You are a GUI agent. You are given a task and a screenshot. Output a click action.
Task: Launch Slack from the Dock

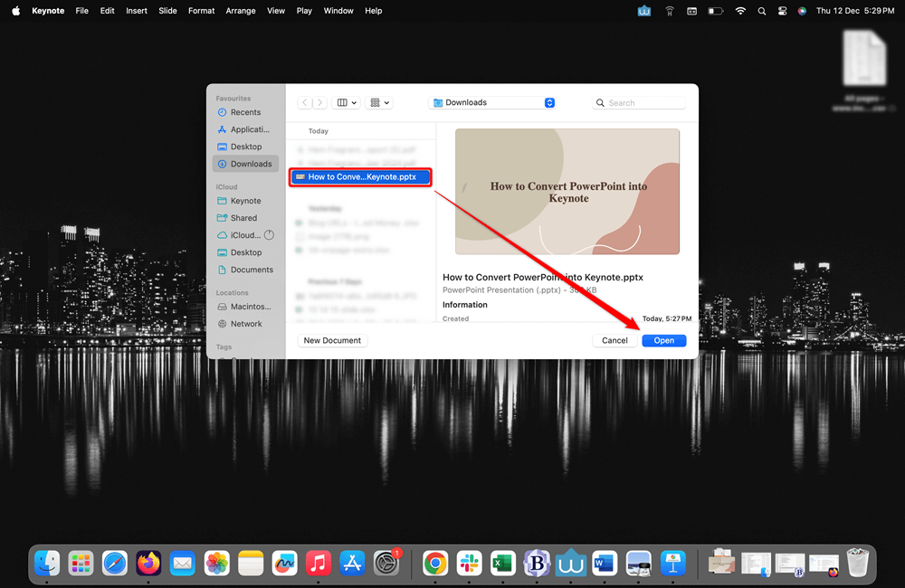click(469, 563)
